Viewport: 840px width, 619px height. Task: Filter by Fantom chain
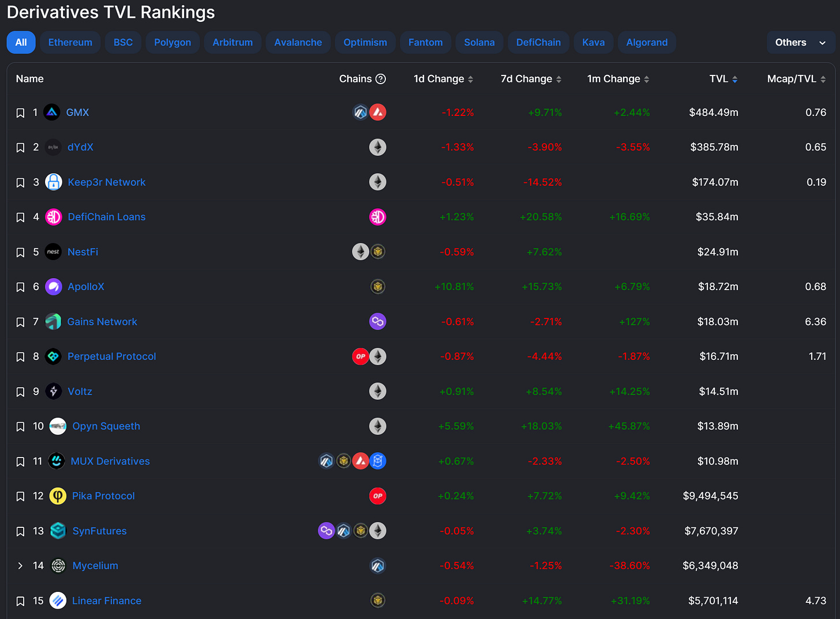click(x=426, y=43)
